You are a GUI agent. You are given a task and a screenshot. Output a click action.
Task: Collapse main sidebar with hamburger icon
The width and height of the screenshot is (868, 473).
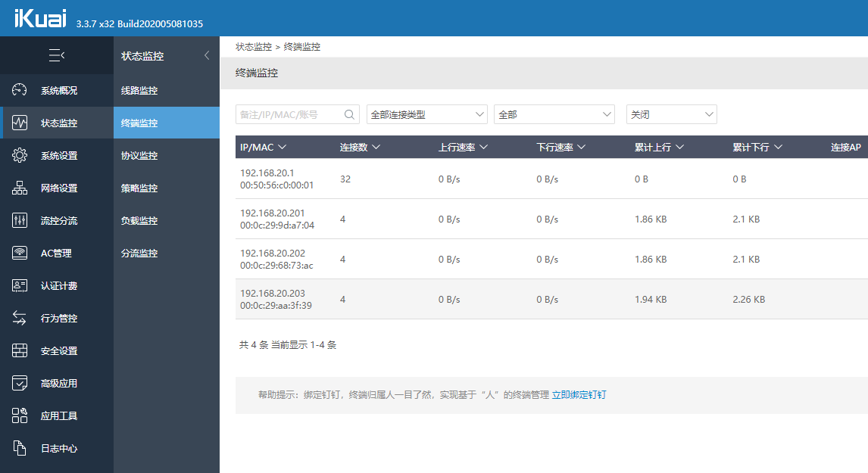56,55
